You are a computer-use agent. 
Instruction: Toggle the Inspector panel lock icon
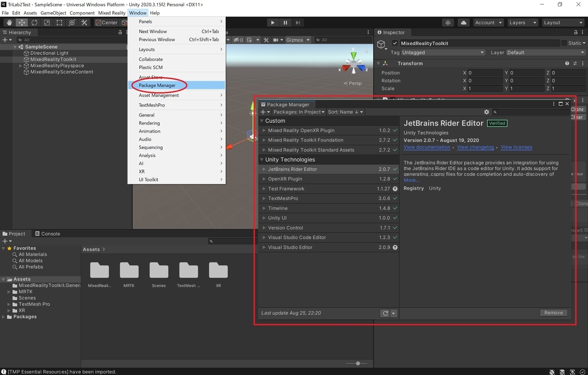pos(576,32)
